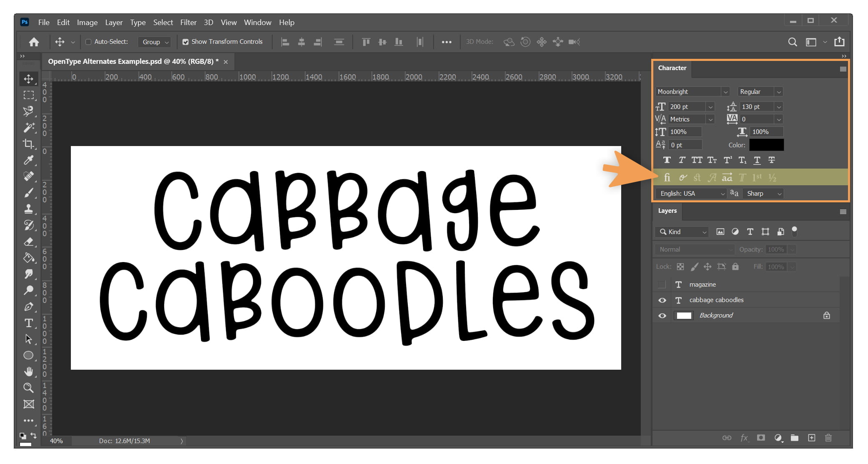Screen dimensions: 868x464
Task: Open the Filter menu
Action: (188, 23)
